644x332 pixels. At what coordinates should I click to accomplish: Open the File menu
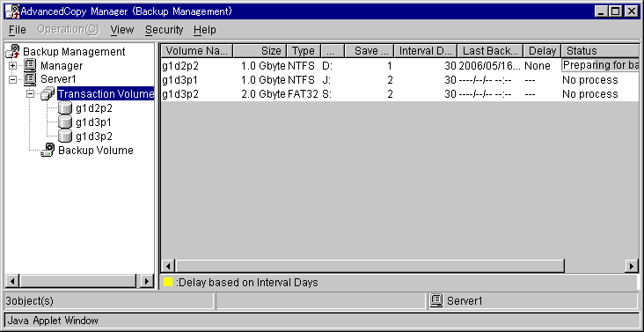[18, 30]
